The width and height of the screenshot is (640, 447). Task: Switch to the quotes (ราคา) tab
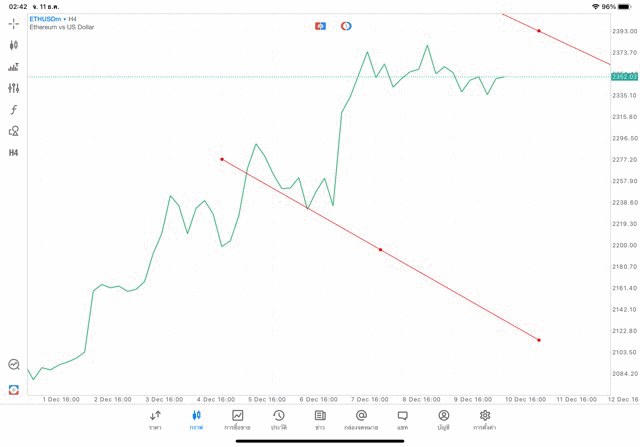(155, 419)
